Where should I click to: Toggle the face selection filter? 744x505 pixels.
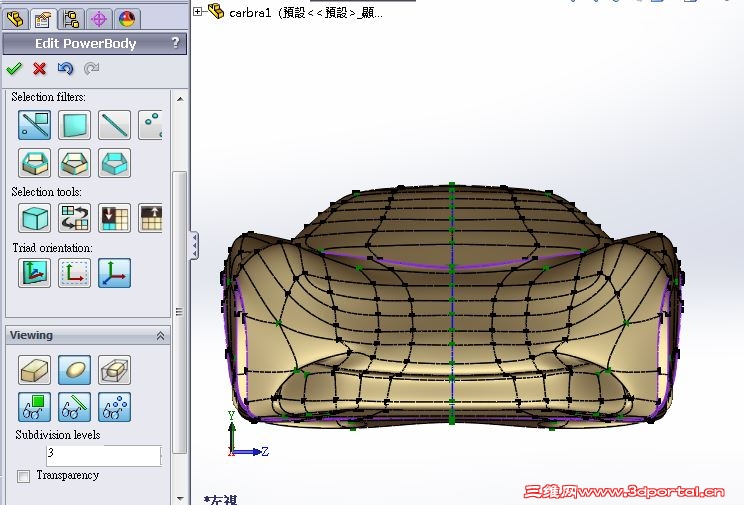(74, 125)
